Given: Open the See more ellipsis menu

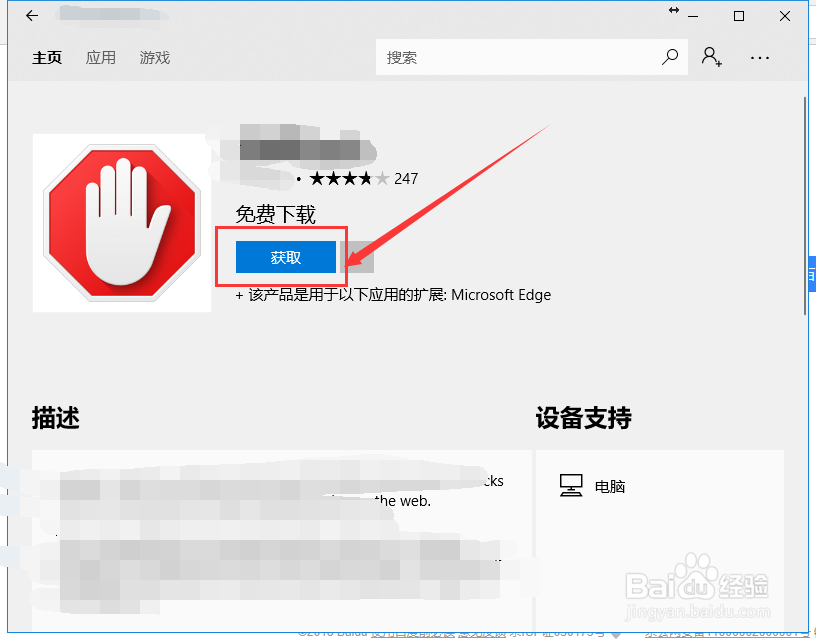Looking at the screenshot, I should click(x=759, y=57).
